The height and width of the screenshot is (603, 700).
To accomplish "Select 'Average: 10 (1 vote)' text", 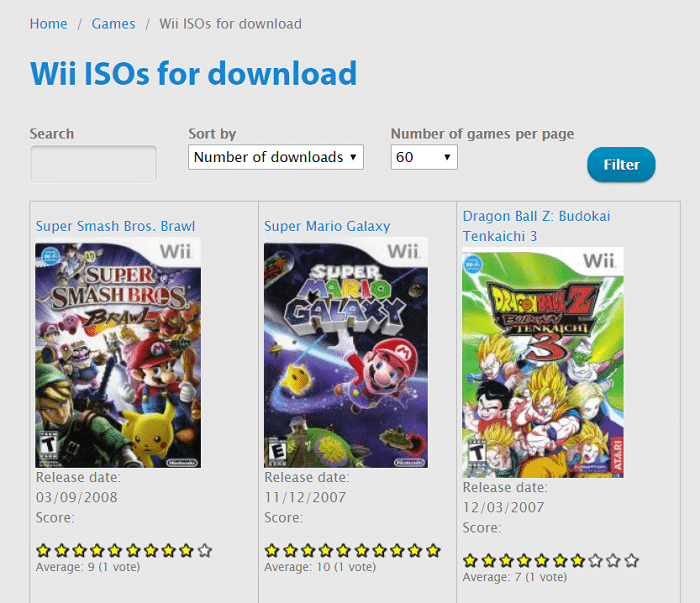I will pyautogui.click(x=320, y=567).
